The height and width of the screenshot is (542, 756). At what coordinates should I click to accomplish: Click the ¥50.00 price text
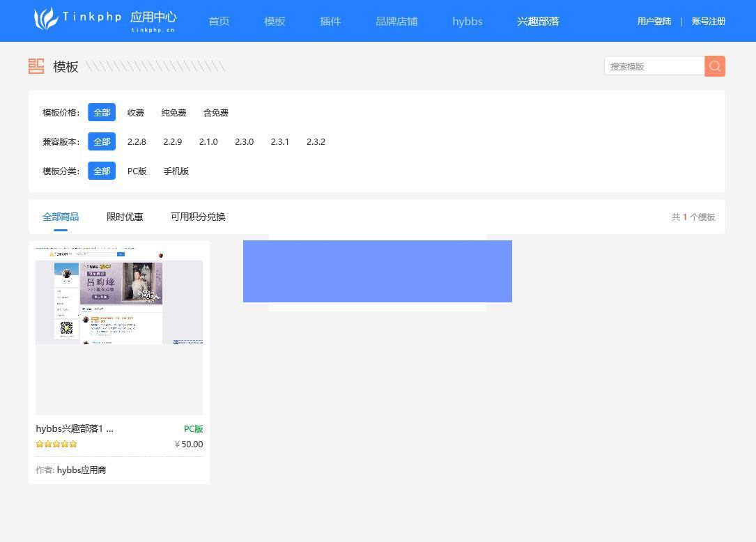click(x=189, y=444)
